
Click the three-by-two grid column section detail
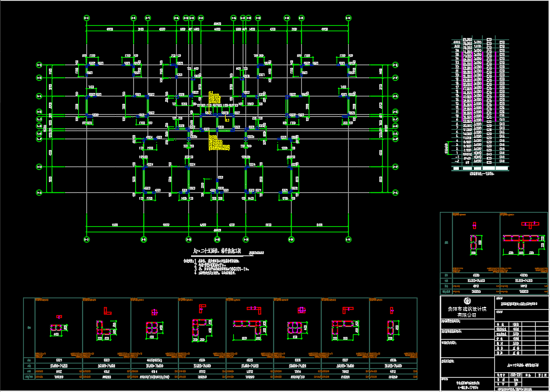click(296, 329)
